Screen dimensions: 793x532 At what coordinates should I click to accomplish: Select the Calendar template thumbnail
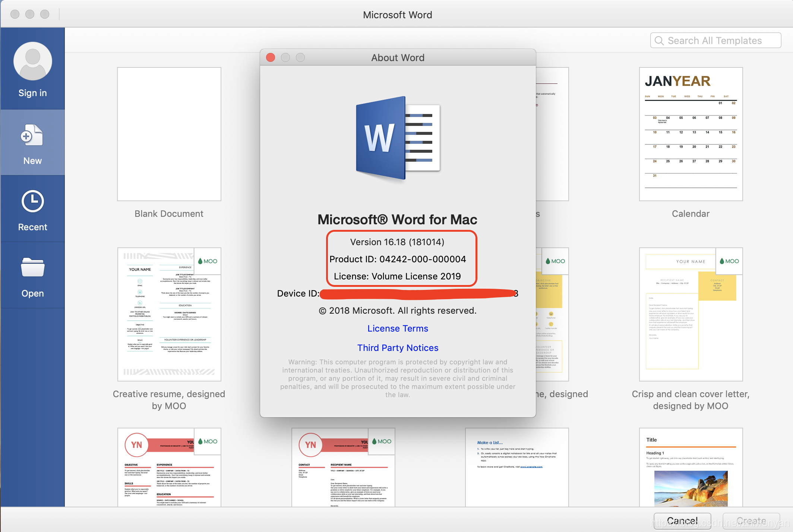(x=691, y=134)
